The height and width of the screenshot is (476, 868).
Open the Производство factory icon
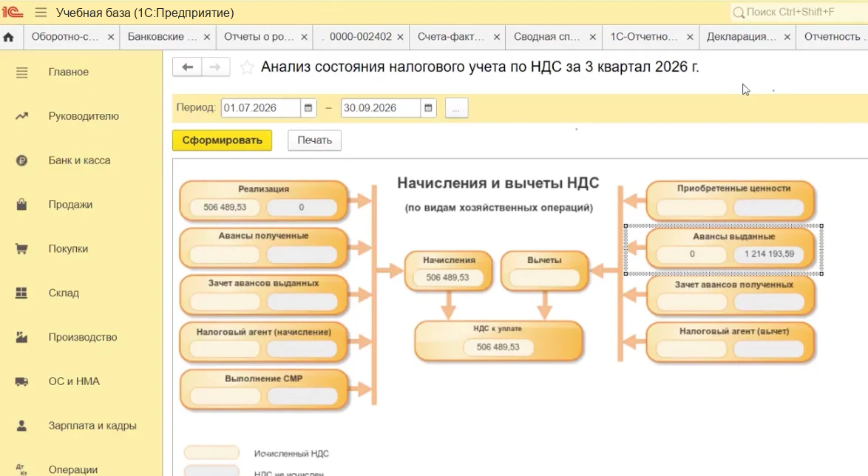(x=21, y=337)
